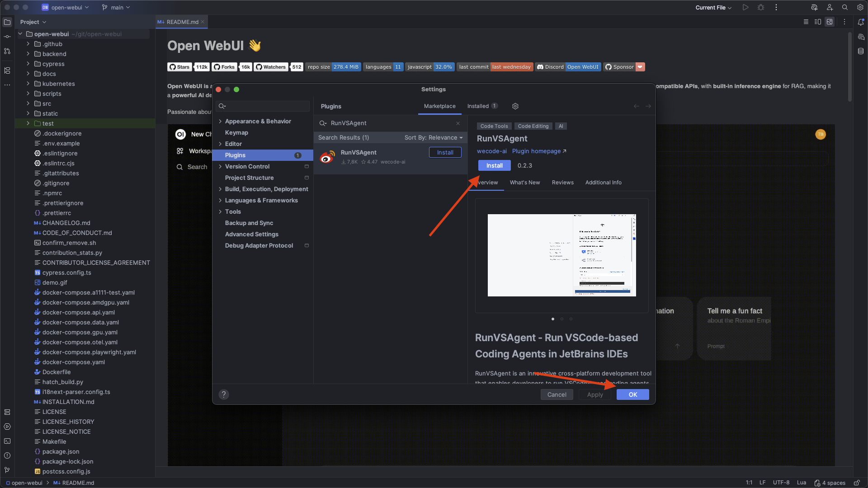Open AI Assistant icon in title bar
Viewport: 868px width, 488px height.
tap(814, 8)
